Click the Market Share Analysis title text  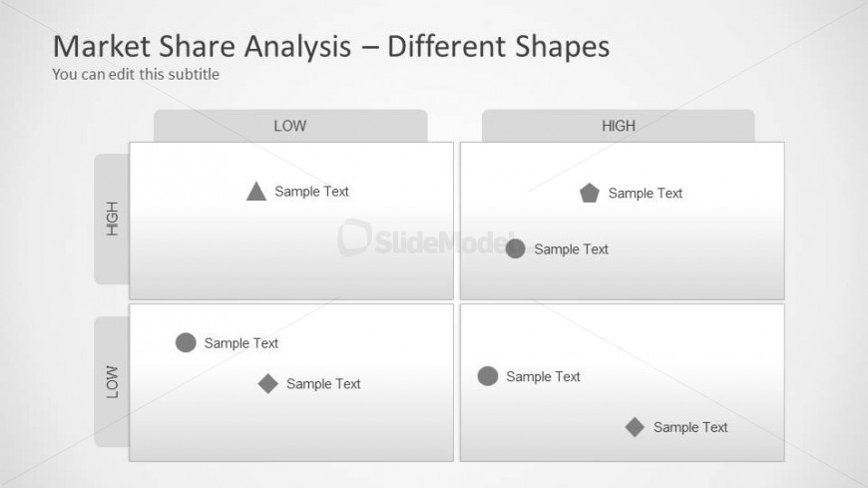tap(330, 46)
